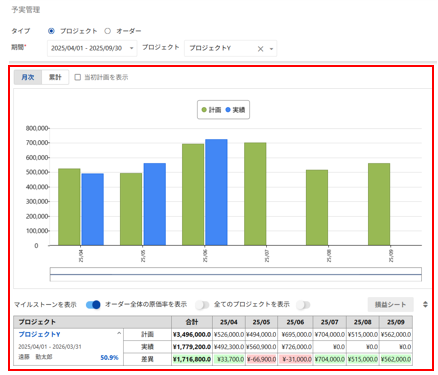Click the 計画 total ¥3,496,000.0 cell
This screenshot has height=375, width=438.
tap(192, 334)
